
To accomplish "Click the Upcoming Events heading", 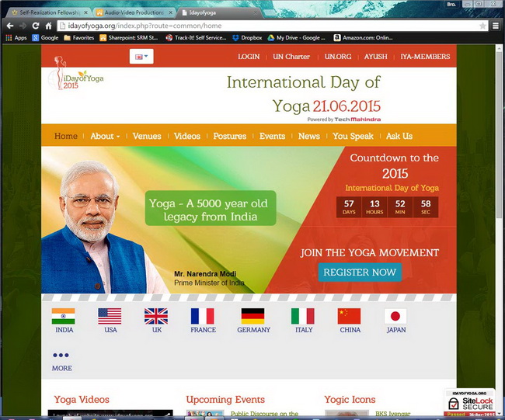I will (225, 399).
